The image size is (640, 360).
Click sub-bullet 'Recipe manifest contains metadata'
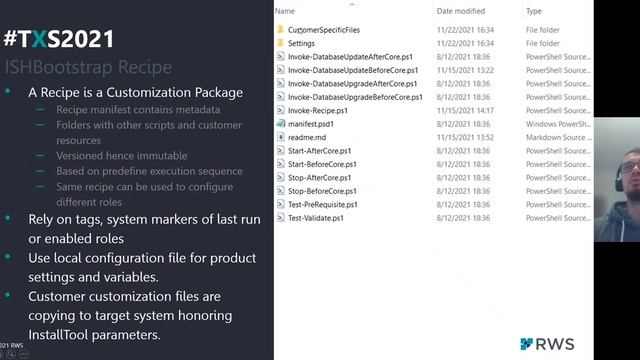(138, 110)
